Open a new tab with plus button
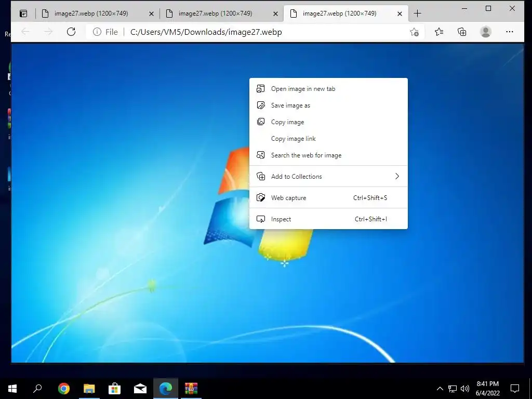The width and height of the screenshot is (532, 399). (417, 14)
